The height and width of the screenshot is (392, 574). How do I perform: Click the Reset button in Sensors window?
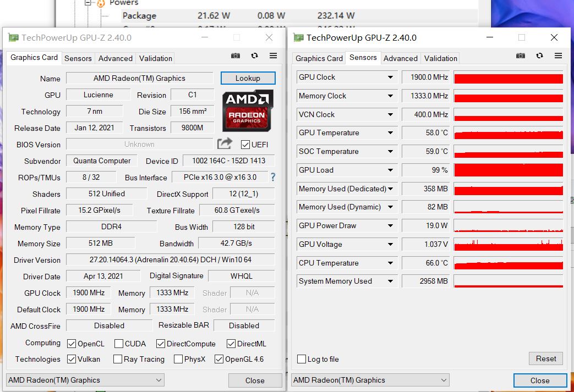546,358
